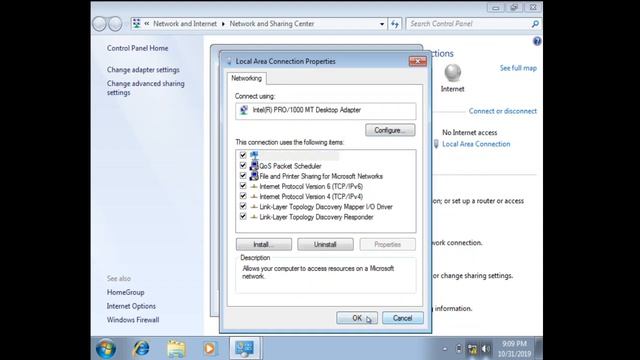Open the volume speaker tray icon
The width and height of the screenshot is (640, 360).
click(486, 349)
